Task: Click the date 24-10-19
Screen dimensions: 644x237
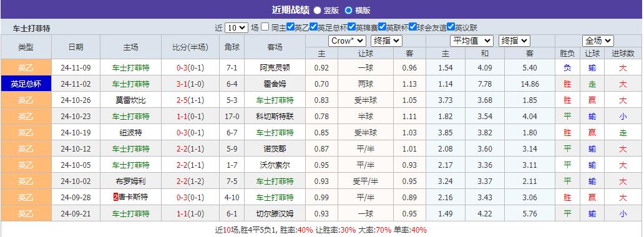Action: pos(75,133)
